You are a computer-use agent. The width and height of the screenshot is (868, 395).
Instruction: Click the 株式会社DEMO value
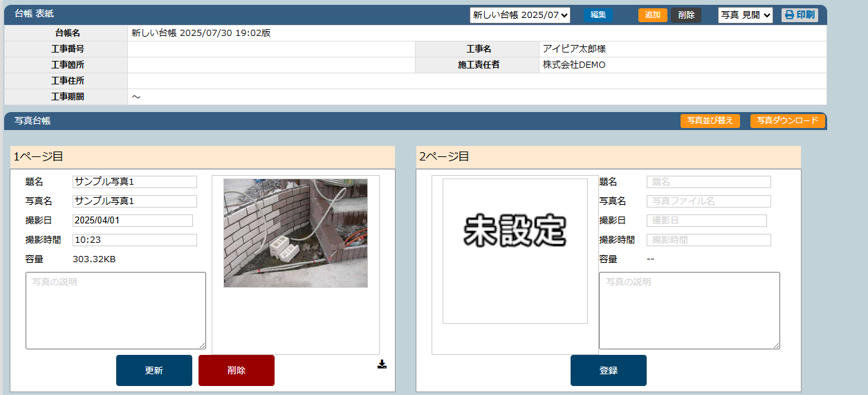[x=574, y=64]
